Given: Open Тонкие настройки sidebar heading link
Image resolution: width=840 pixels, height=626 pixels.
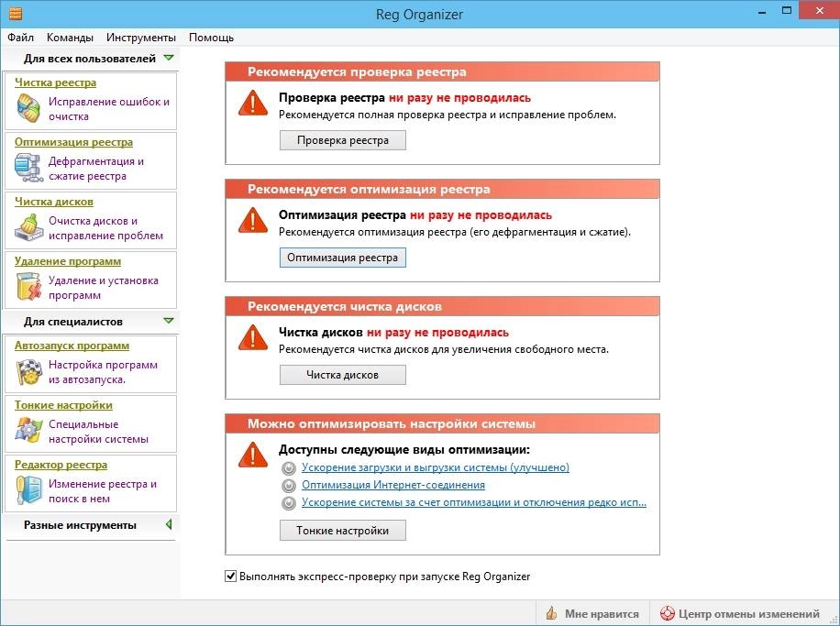Looking at the screenshot, I should click(x=63, y=405).
